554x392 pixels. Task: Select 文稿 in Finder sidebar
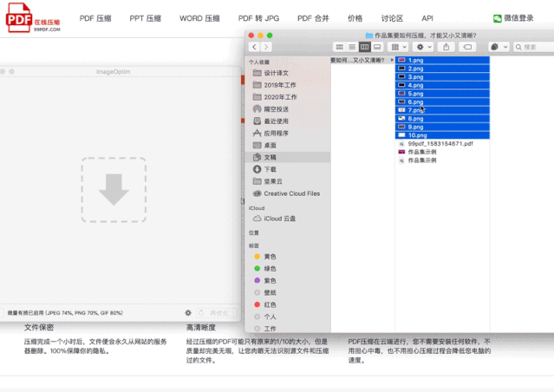(x=288, y=157)
